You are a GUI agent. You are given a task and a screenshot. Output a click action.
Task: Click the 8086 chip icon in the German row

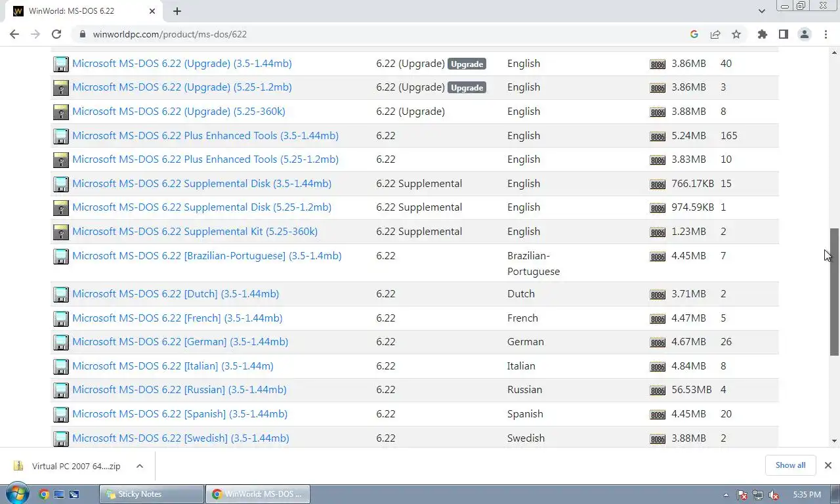click(657, 343)
